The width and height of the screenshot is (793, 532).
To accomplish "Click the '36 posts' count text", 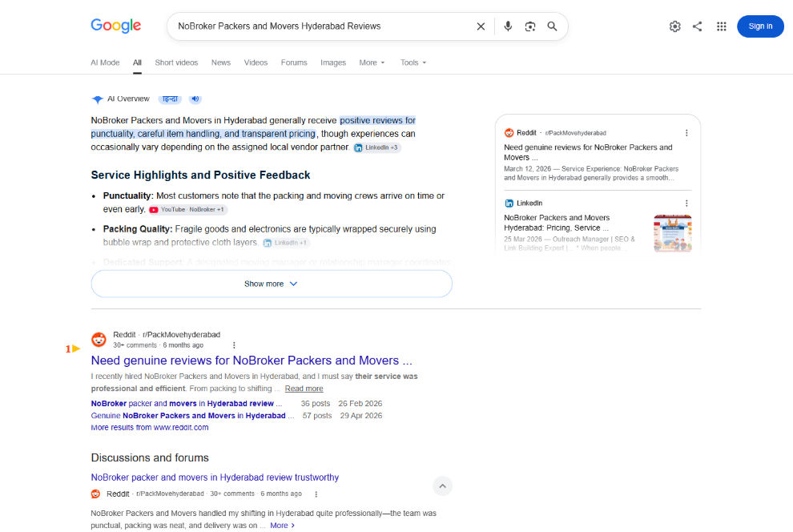I will point(315,404).
